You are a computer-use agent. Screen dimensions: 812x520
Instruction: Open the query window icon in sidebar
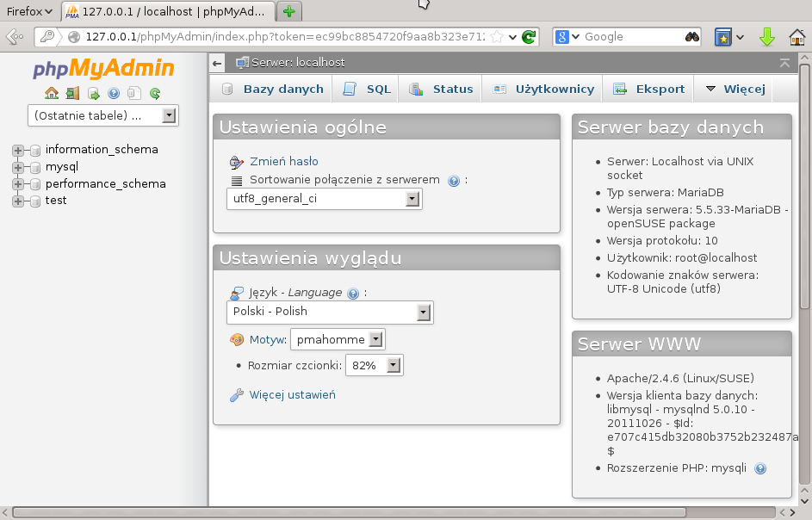(93, 93)
